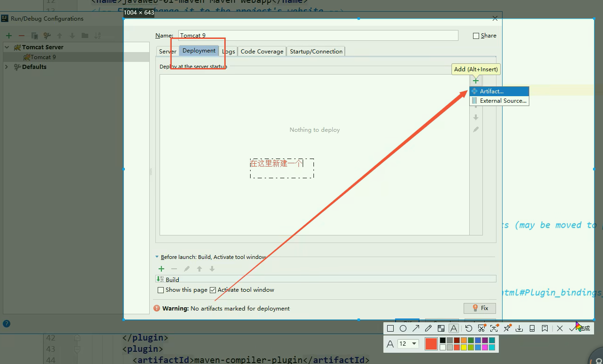Collapse the Tomcat Server tree node

[x=7, y=47]
